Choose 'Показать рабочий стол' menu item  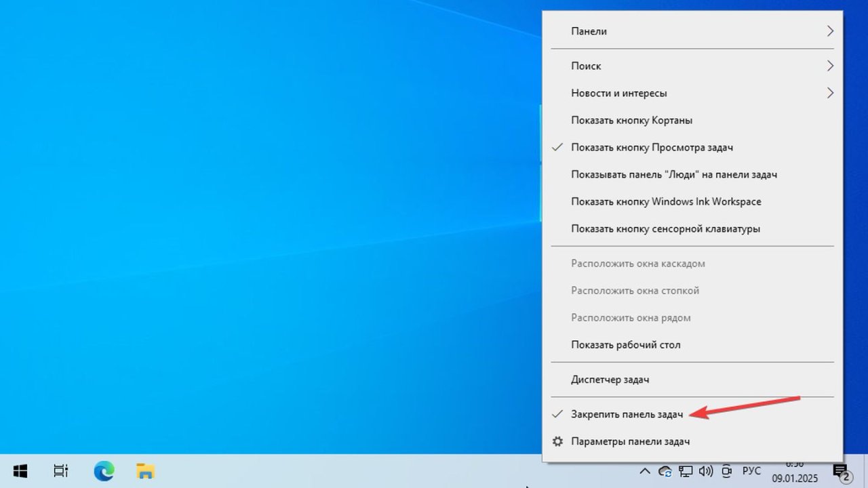625,344
